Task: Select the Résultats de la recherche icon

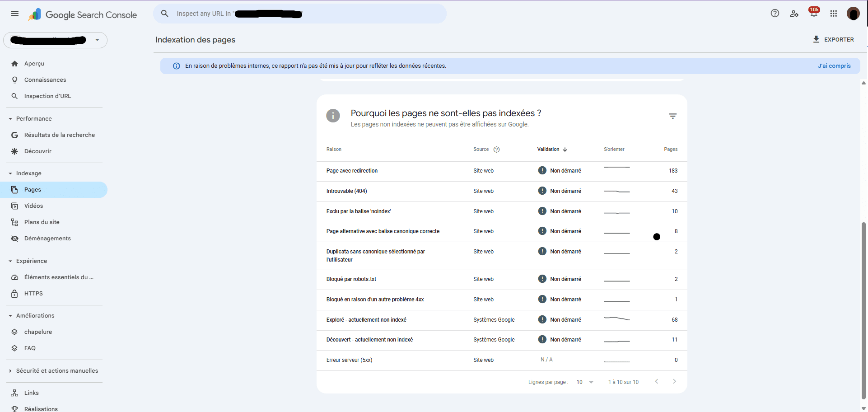Action: coord(14,135)
